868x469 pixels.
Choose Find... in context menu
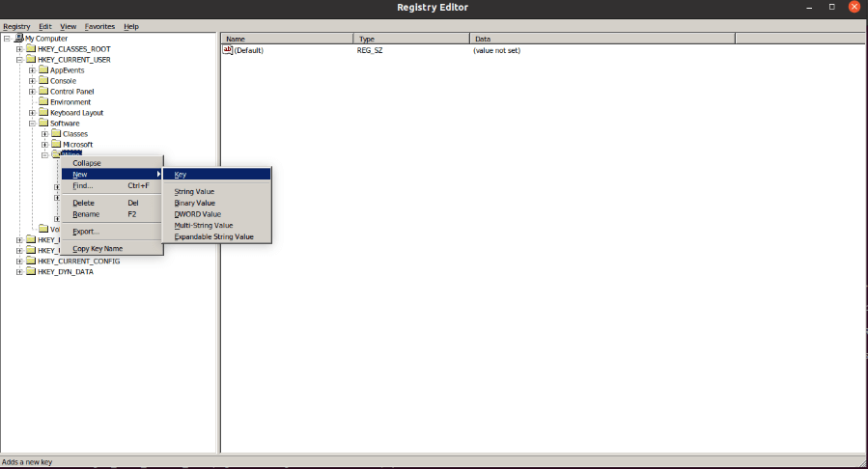tap(112, 186)
